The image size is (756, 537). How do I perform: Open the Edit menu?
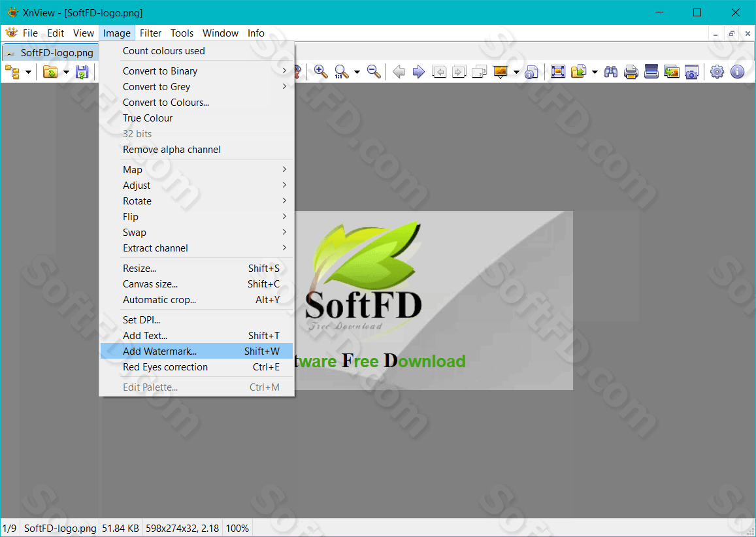56,33
